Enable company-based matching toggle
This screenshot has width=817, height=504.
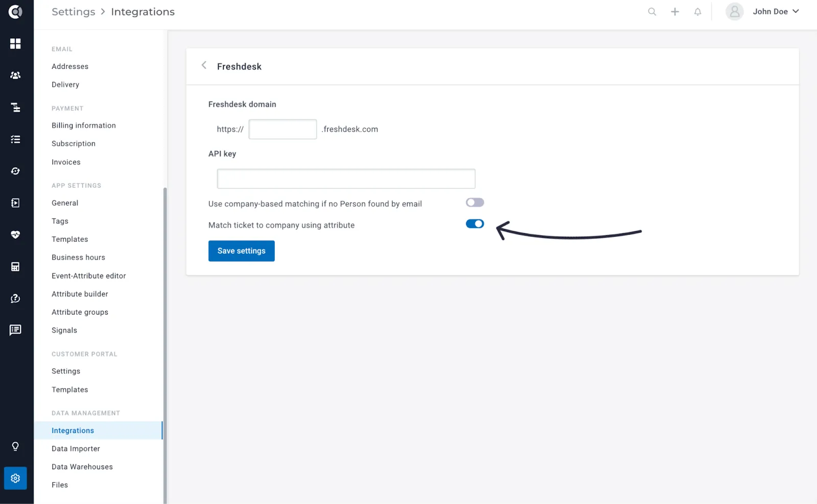click(x=475, y=203)
